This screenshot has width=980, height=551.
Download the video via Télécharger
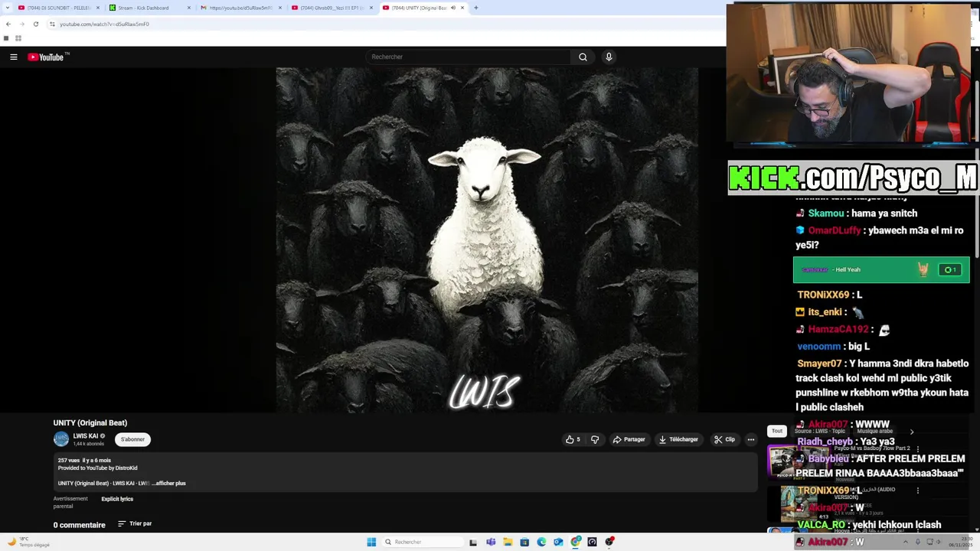pyautogui.click(x=678, y=439)
